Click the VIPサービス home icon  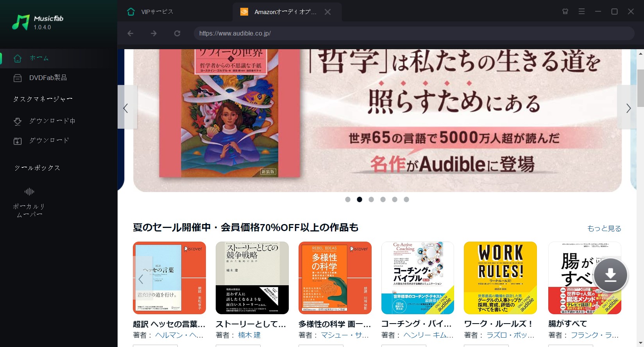[131, 12]
